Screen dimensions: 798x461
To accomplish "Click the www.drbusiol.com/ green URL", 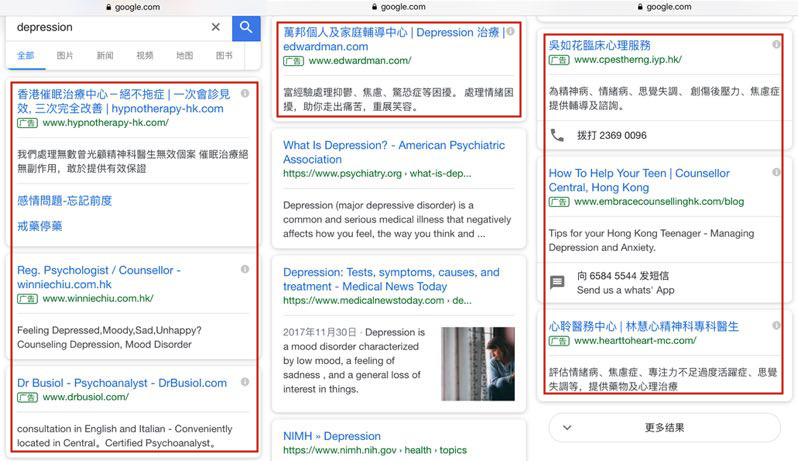I will pos(86,397).
